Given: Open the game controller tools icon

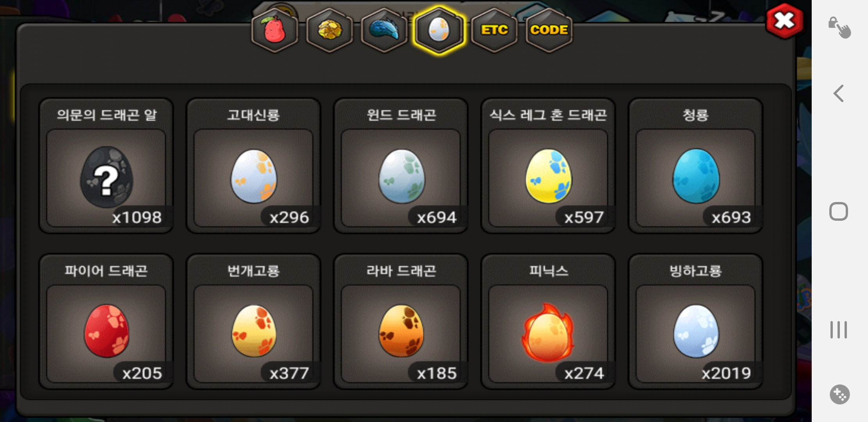Looking at the screenshot, I should coord(839,394).
